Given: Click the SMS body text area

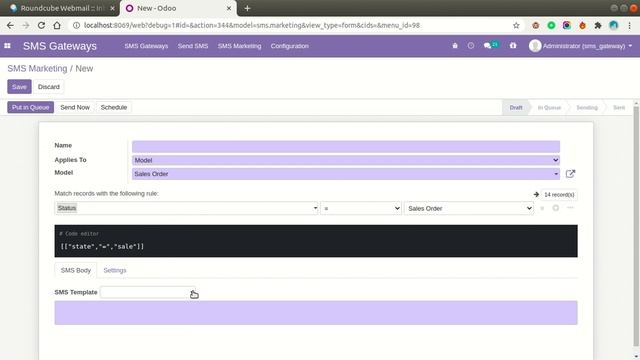Looking at the screenshot, I should [x=316, y=313].
